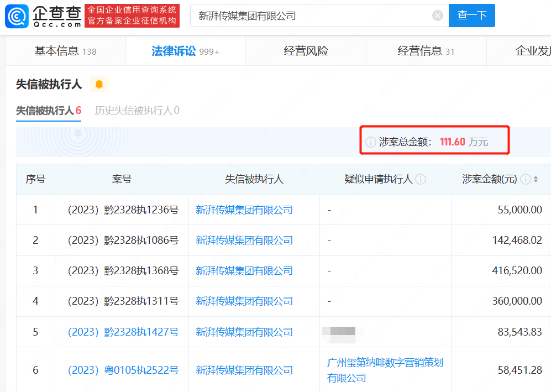Open case link (2023)粤0105执2522号
The height and width of the screenshot is (392, 551).
pos(123,370)
